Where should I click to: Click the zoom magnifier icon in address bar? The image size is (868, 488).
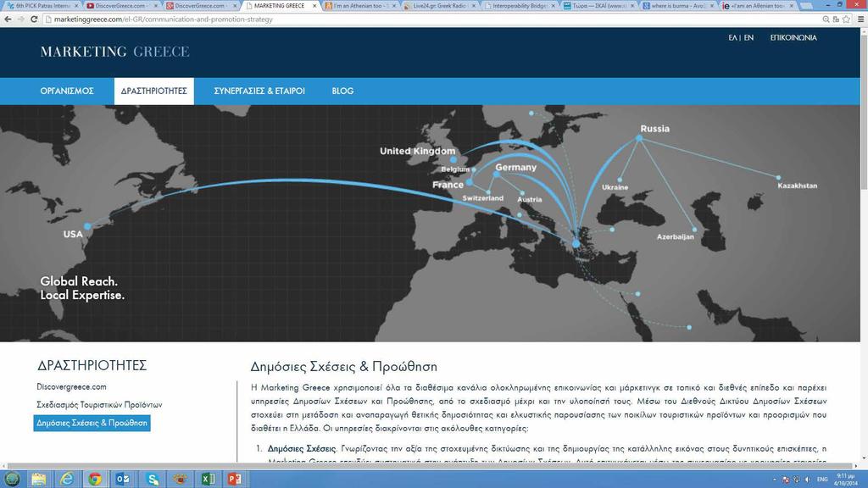(826, 19)
